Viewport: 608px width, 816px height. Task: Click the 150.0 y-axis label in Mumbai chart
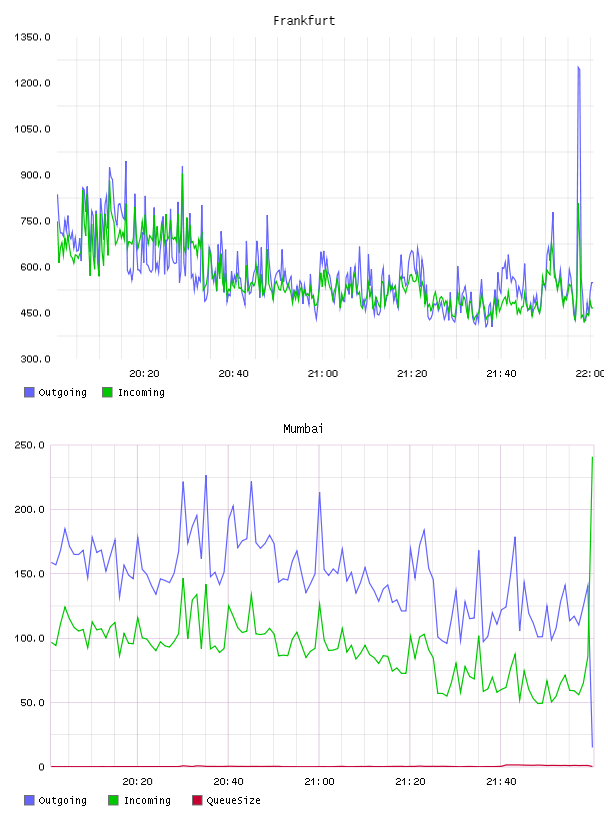pos(29,574)
